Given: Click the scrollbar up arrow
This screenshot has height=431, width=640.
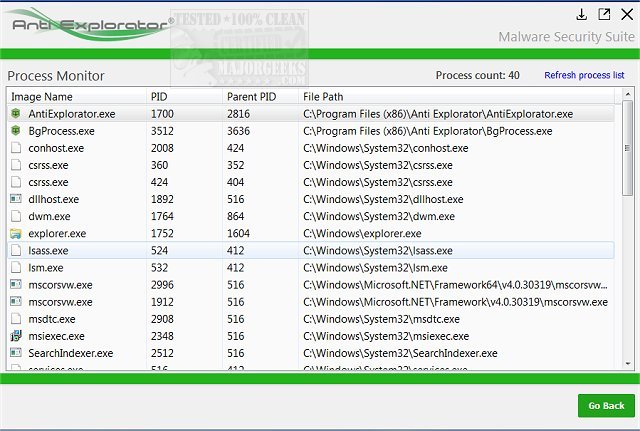Looking at the screenshot, I should click(628, 94).
